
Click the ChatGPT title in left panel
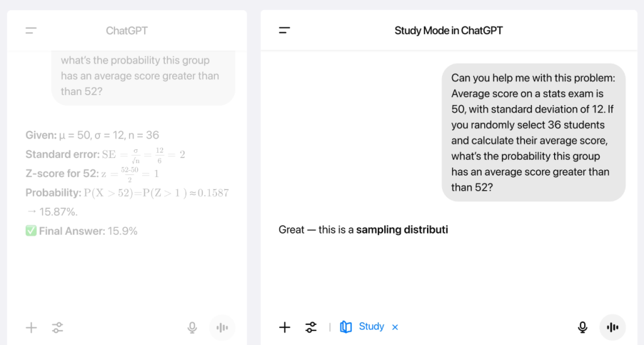(x=126, y=31)
